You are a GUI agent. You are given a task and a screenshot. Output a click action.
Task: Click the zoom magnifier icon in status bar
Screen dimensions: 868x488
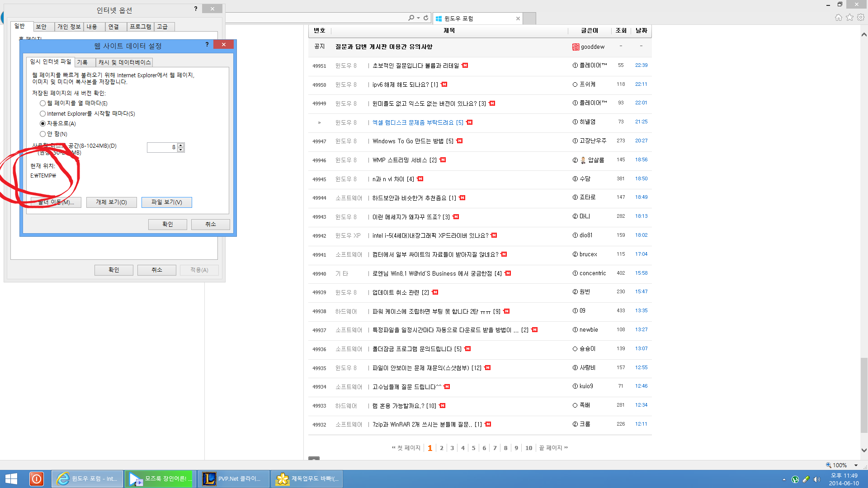click(x=829, y=465)
